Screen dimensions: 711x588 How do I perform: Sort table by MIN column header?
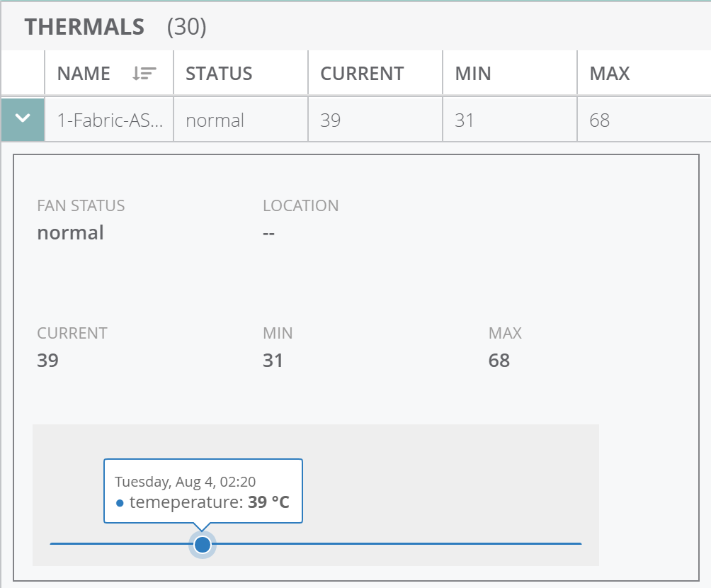click(473, 74)
